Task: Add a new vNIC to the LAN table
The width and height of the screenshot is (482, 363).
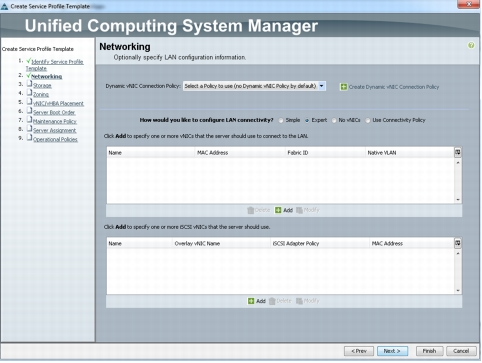Action: point(284,210)
